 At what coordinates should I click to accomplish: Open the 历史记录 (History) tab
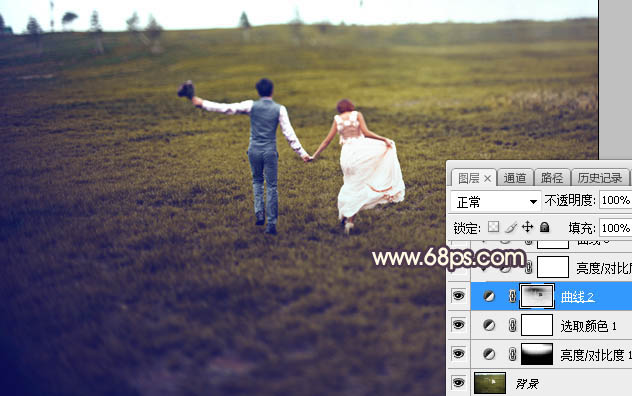tap(600, 178)
